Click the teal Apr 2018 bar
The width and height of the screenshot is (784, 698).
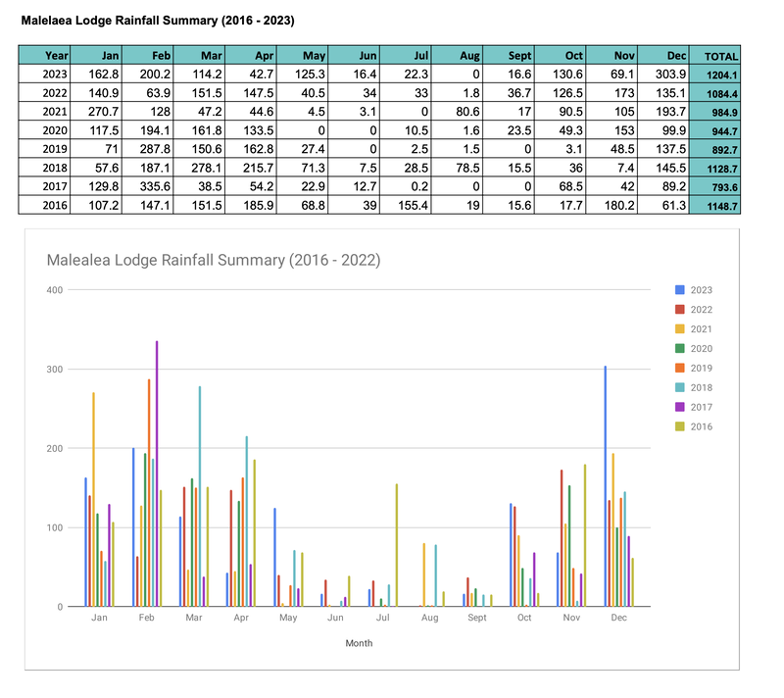[x=247, y=521]
